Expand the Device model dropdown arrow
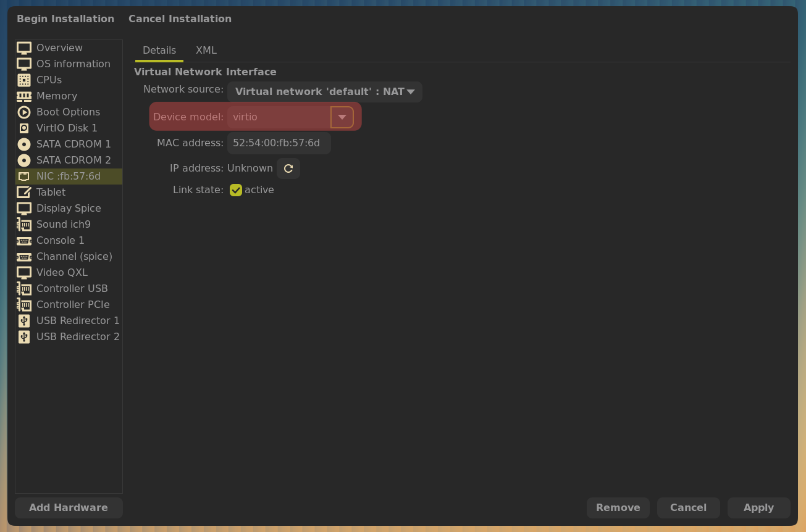This screenshot has height=532, width=806. click(342, 117)
